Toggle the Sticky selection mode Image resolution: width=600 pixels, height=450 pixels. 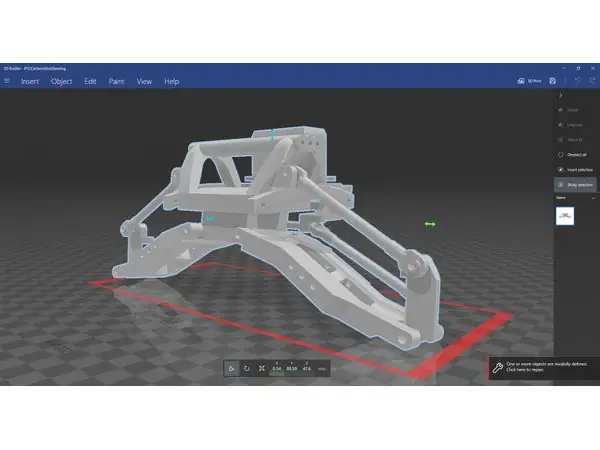tap(575, 185)
